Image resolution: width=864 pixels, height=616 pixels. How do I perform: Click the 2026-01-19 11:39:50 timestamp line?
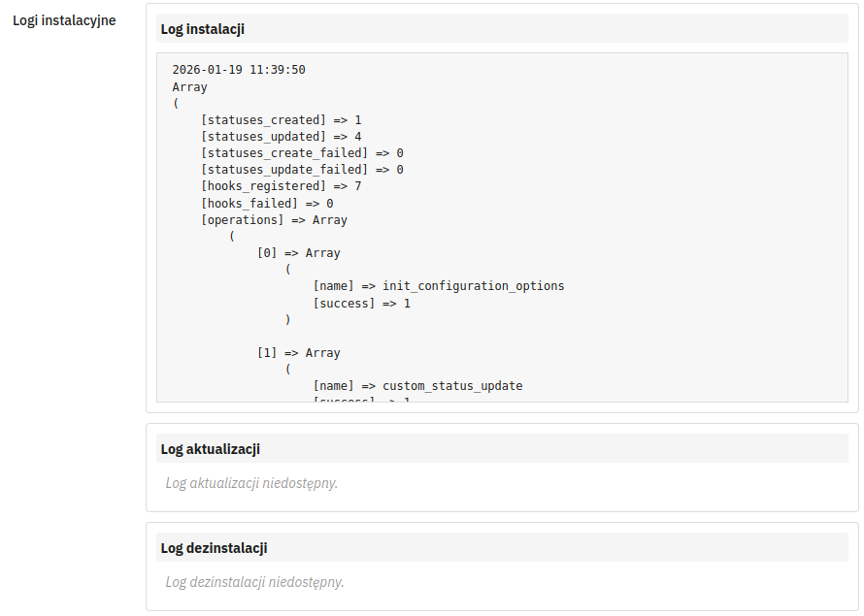pyautogui.click(x=239, y=70)
